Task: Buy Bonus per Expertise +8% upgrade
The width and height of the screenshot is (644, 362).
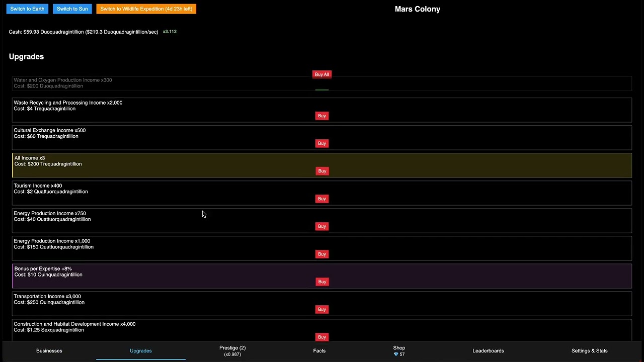Action: click(322, 282)
